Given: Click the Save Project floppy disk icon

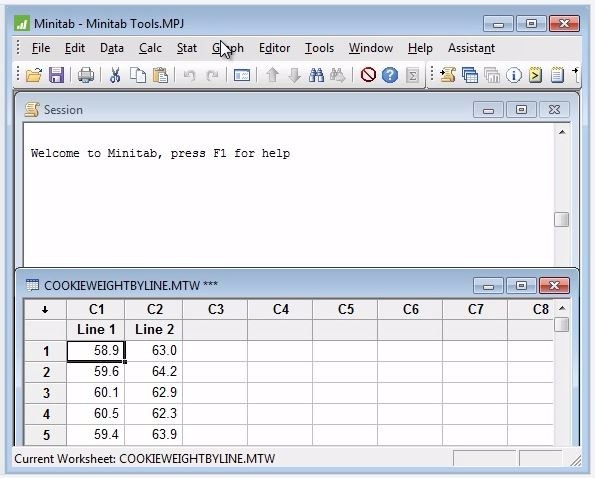Looking at the screenshot, I should 57,75.
